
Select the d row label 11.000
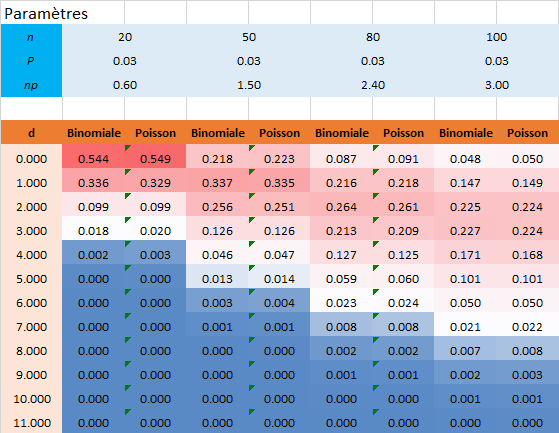point(31,423)
